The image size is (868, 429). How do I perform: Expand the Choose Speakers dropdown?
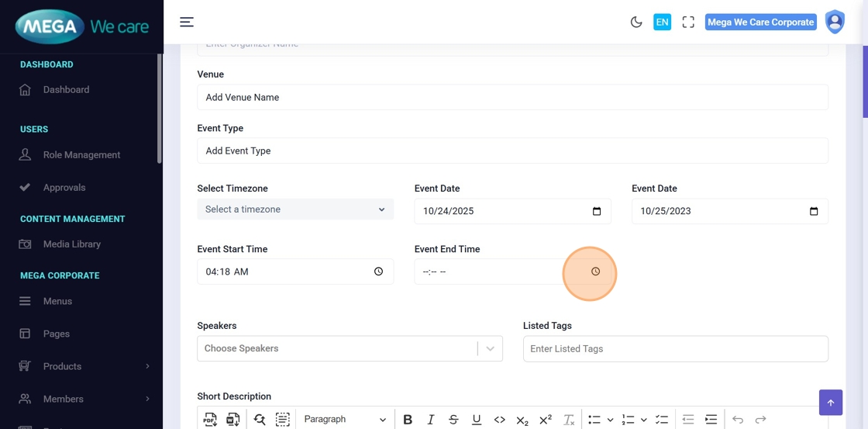(490, 349)
